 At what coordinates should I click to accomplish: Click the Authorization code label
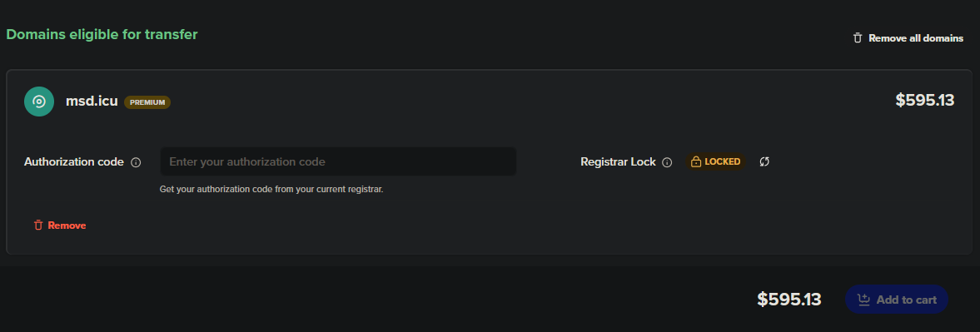click(74, 161)
